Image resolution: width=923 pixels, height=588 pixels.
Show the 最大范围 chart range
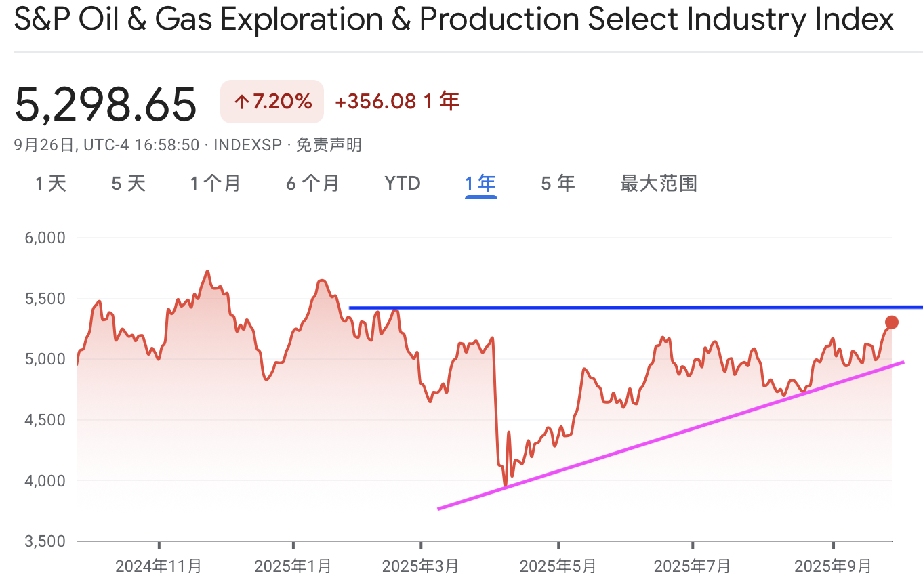(x=659, y=183)
